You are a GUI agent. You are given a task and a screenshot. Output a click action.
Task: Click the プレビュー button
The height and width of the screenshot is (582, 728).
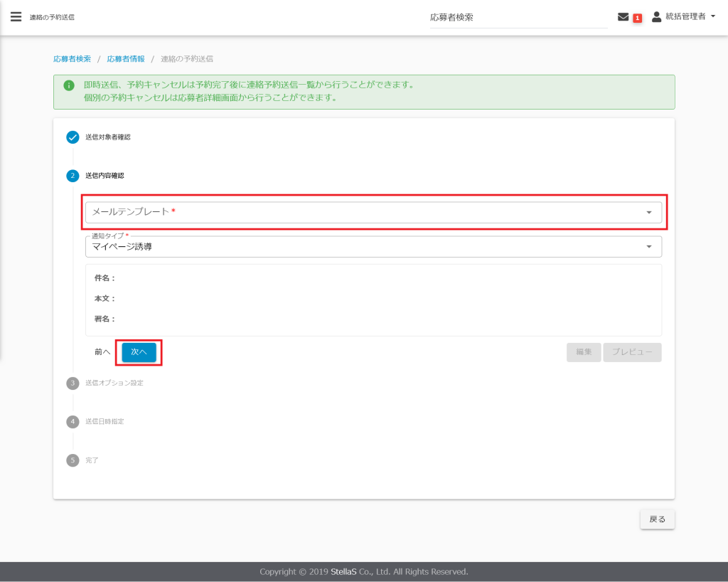pos(632,352)
